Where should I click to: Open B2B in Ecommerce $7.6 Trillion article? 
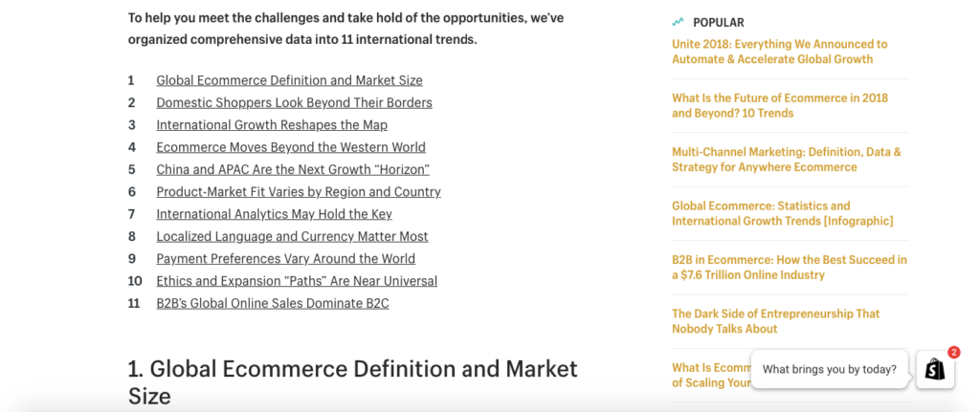coord(790,267)
